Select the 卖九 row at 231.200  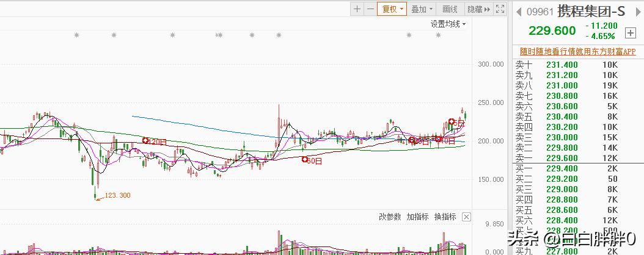[578, 76]
